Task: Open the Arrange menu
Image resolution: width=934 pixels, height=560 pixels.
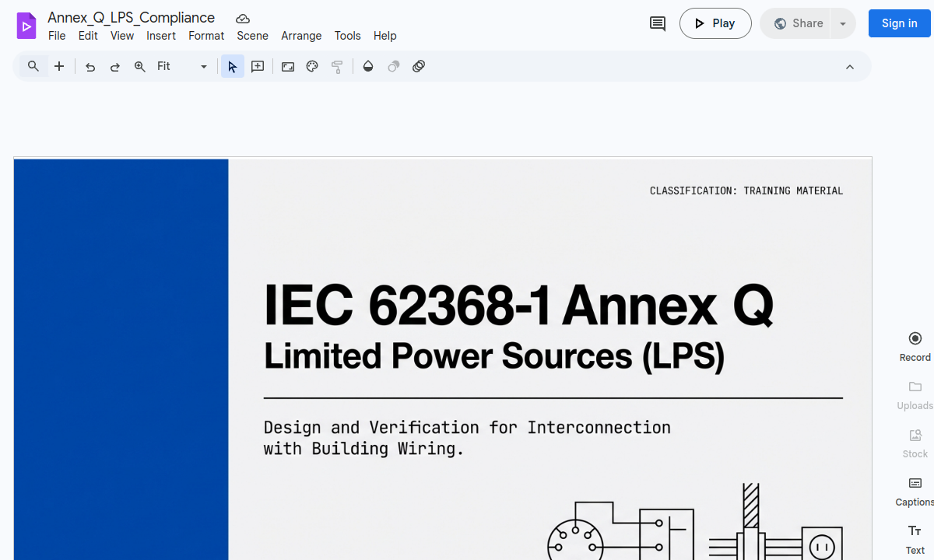Action: tap(301, 36)
